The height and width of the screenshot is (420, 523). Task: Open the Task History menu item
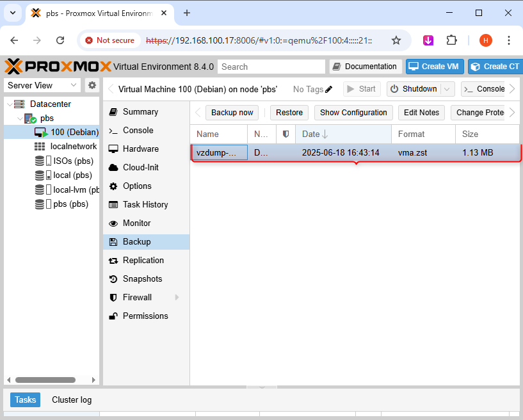(146, 204)
